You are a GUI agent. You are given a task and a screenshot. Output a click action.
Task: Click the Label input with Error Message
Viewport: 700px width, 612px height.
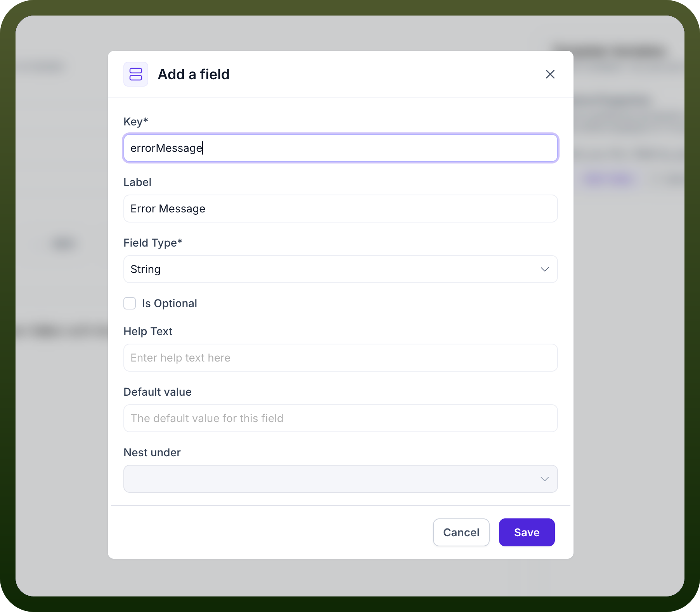tap(340, 209)
